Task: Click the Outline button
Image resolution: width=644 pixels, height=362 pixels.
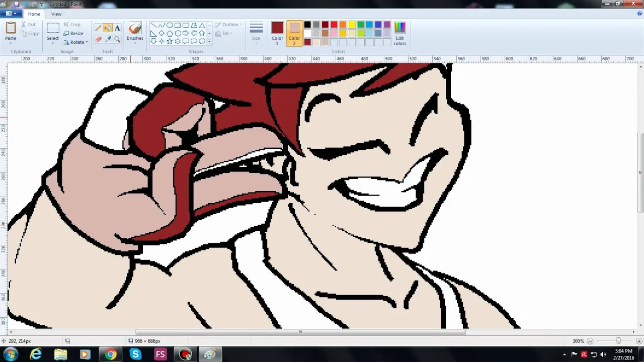Action: (x=228, y=25)
